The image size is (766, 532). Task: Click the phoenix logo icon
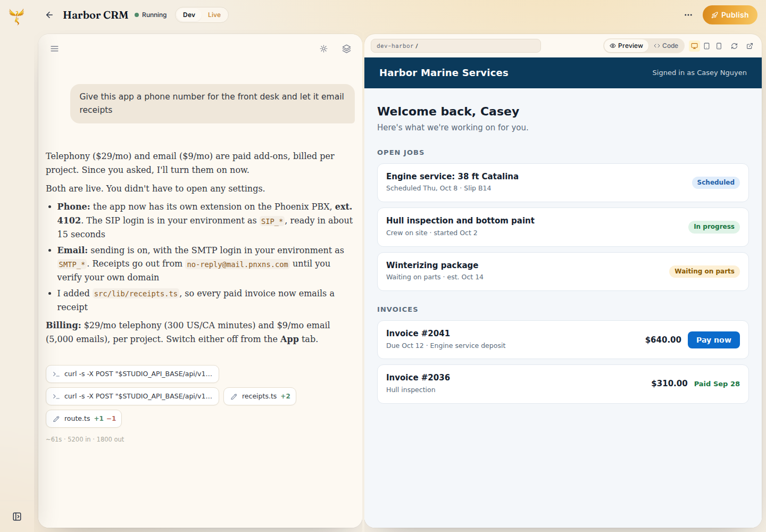pyautogui.click(x=16, y=16)
